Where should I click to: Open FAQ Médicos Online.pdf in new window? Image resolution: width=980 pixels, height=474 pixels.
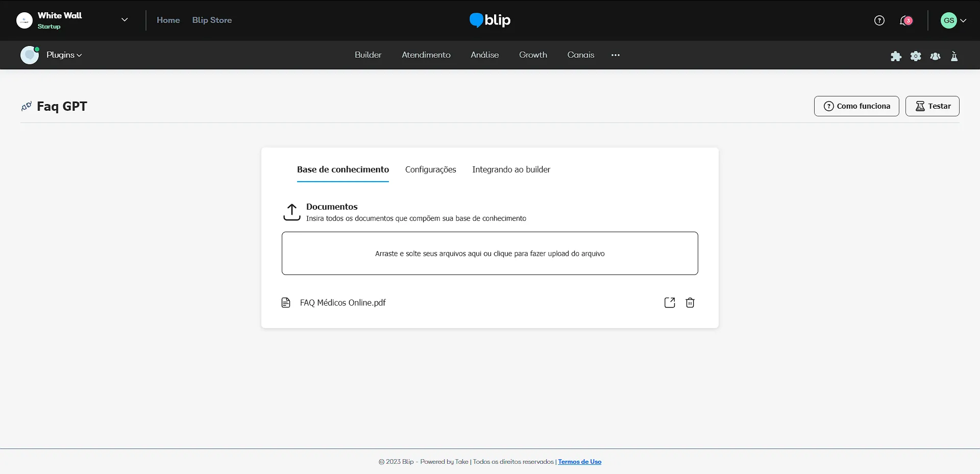pos(670,303)
